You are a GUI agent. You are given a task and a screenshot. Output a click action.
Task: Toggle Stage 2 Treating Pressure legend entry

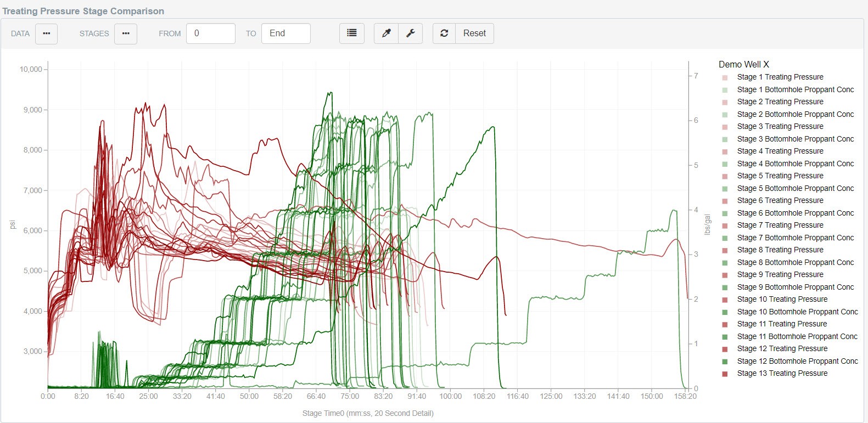[780, 102]
